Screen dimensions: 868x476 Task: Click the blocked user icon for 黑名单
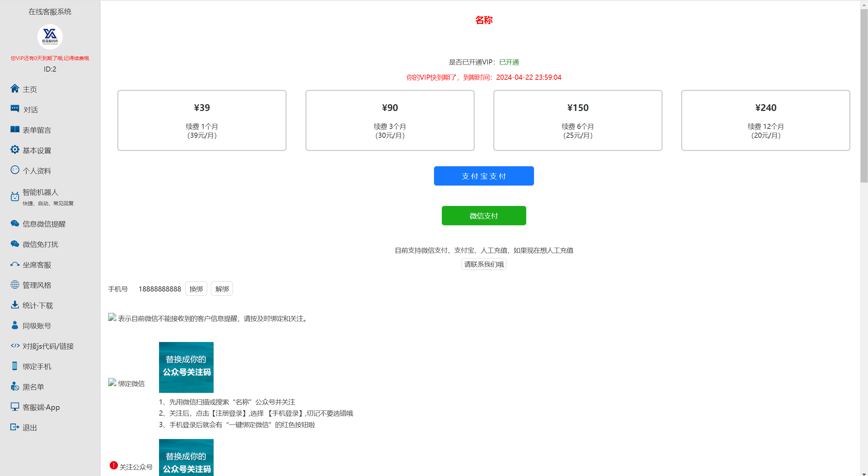point(15,386)
